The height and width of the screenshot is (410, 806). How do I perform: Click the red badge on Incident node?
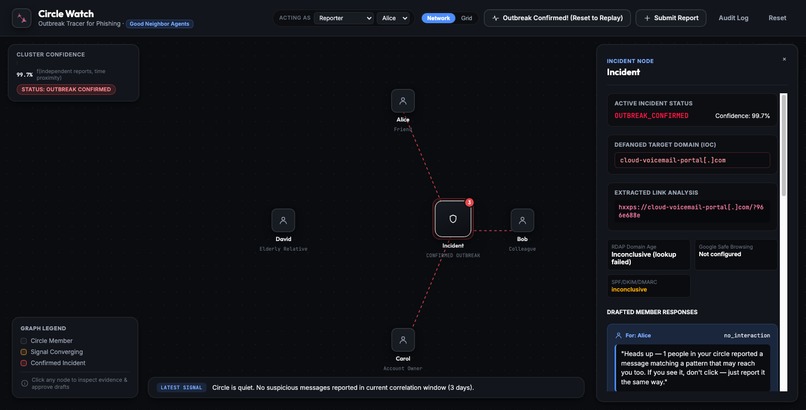click(469, 202)
